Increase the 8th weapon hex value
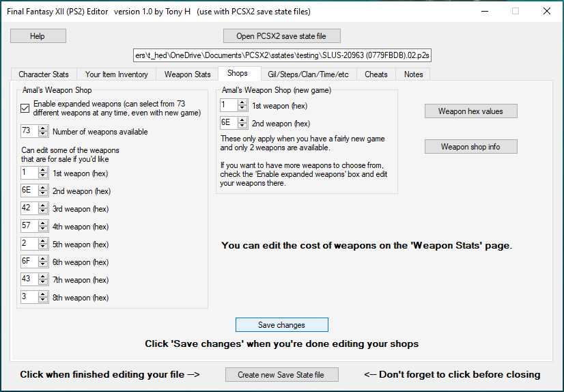564x392 pixels. click(x=43, y=294)
